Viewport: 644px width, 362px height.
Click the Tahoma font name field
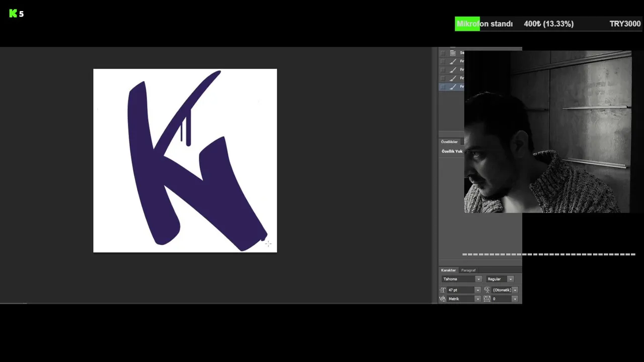[x=459, y=279]
